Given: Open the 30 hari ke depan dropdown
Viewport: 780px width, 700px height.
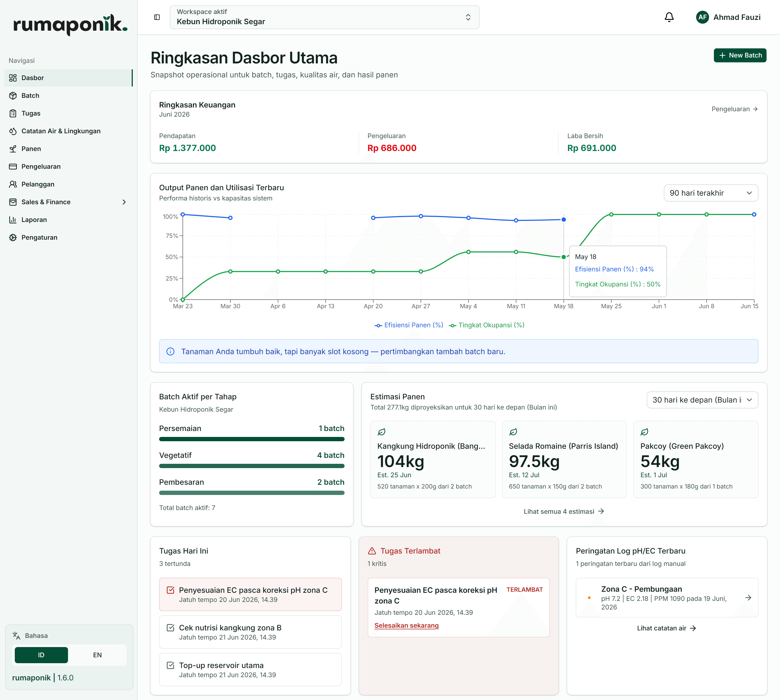Looking at the screenshot, I should (702, 400).
